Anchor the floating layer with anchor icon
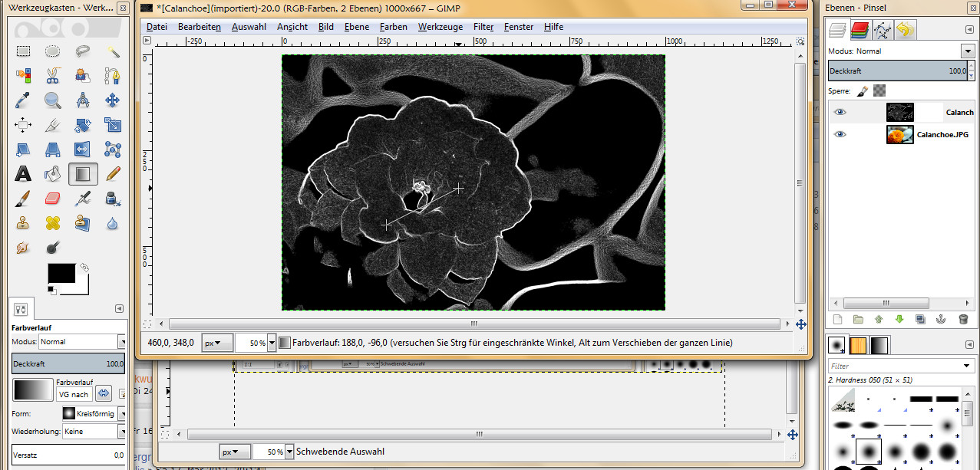 pyautogui.click(x=942, y=319)
